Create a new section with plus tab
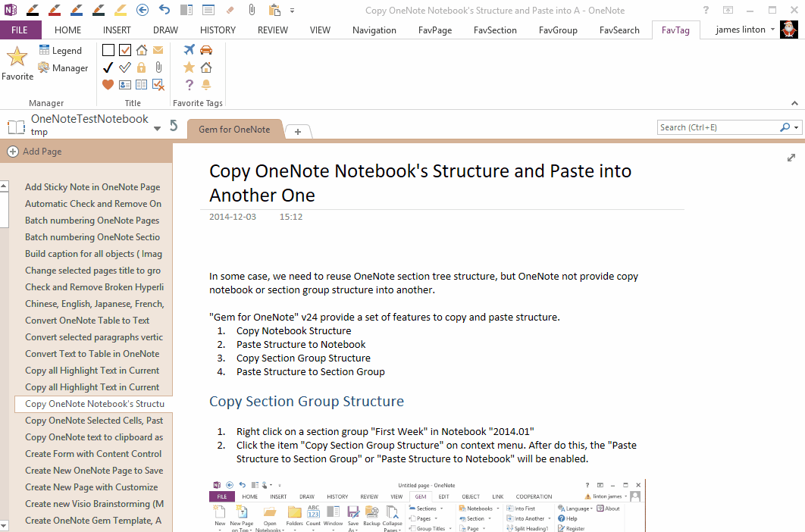The image size is (805, 532). point(298,131)
